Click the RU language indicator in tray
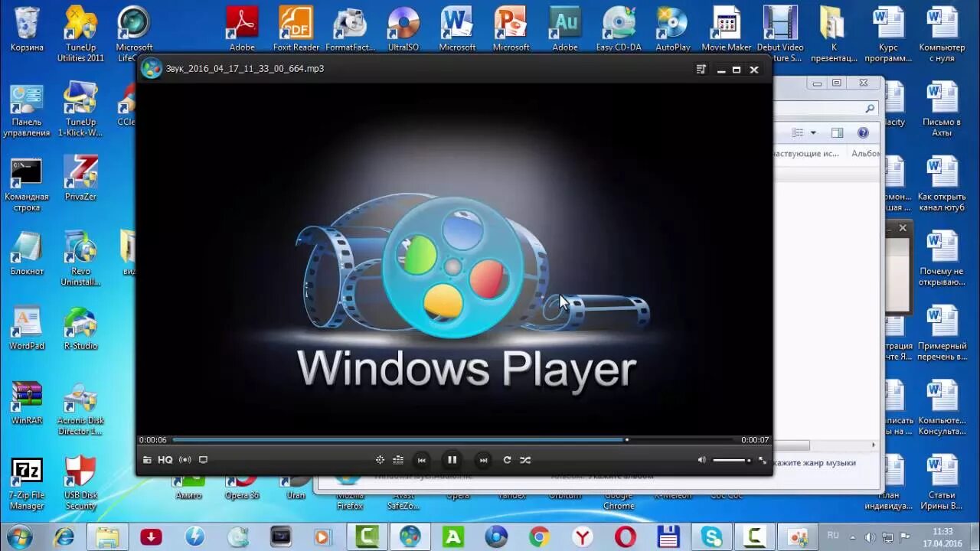 click(833, 536)
